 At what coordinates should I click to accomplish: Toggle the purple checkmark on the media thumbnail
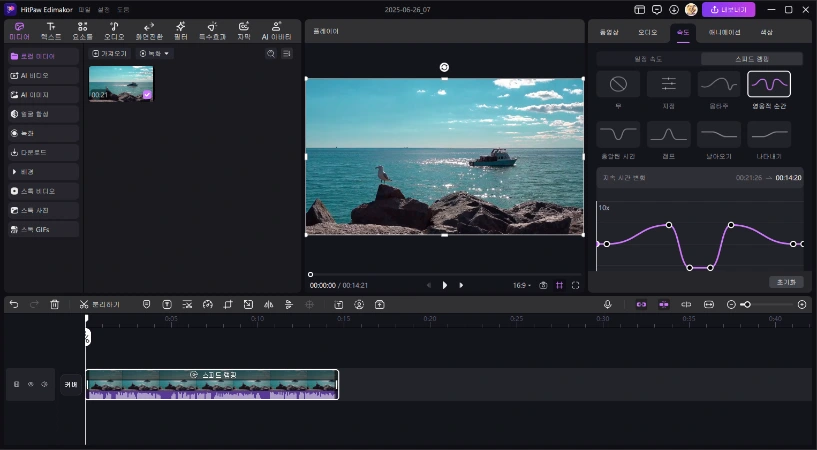[147, 95]
